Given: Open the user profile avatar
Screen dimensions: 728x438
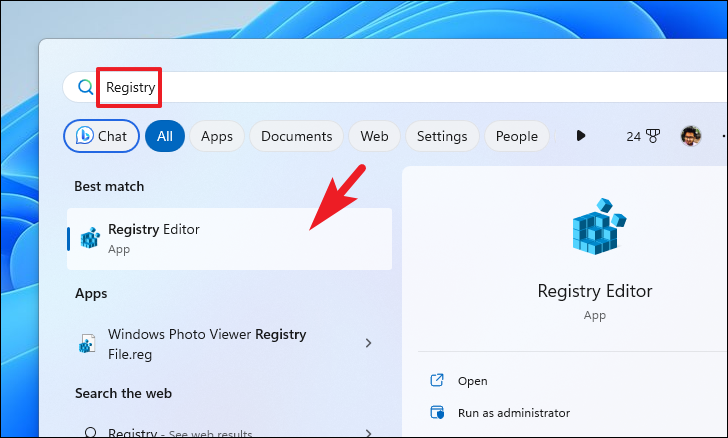Looking at the screenshot, I should pyautogui.click(x=691, y=136).
